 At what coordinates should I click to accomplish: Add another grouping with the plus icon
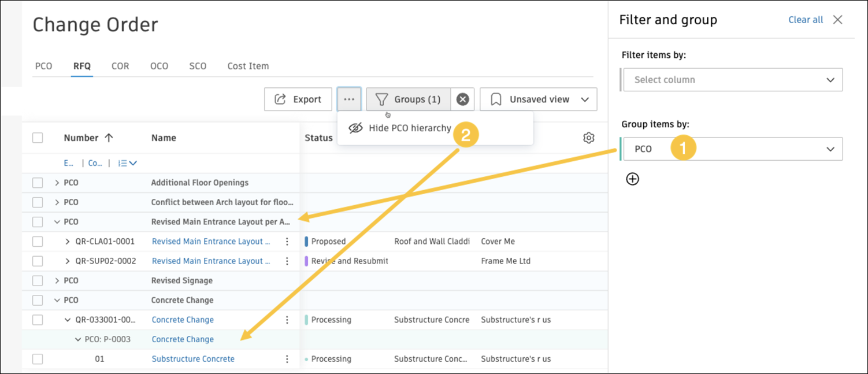633,179
